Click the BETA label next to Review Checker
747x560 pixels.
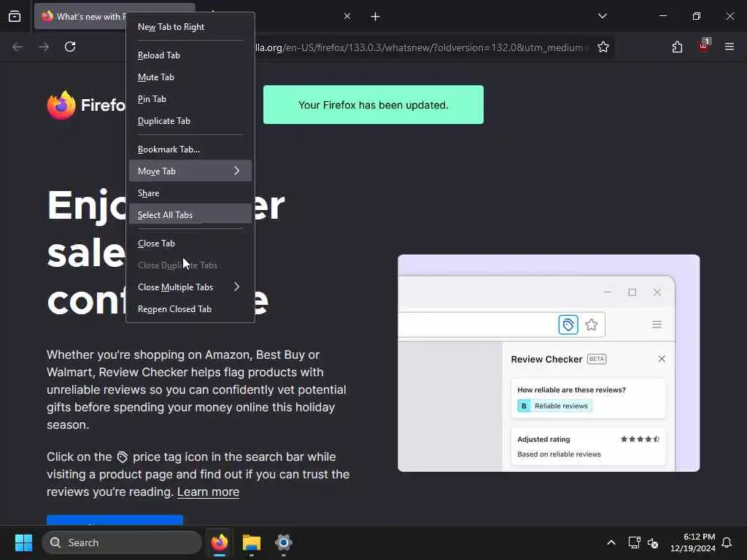[597, 359]
